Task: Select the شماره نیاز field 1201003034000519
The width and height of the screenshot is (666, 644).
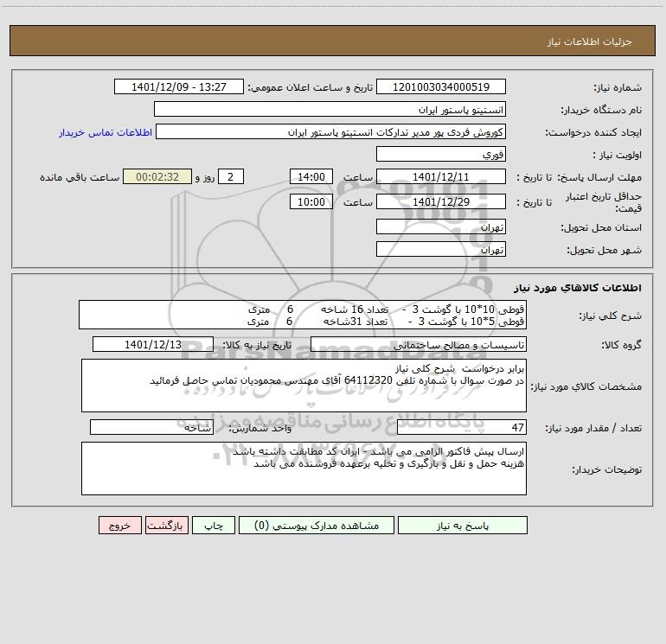Action: (441, 86)
